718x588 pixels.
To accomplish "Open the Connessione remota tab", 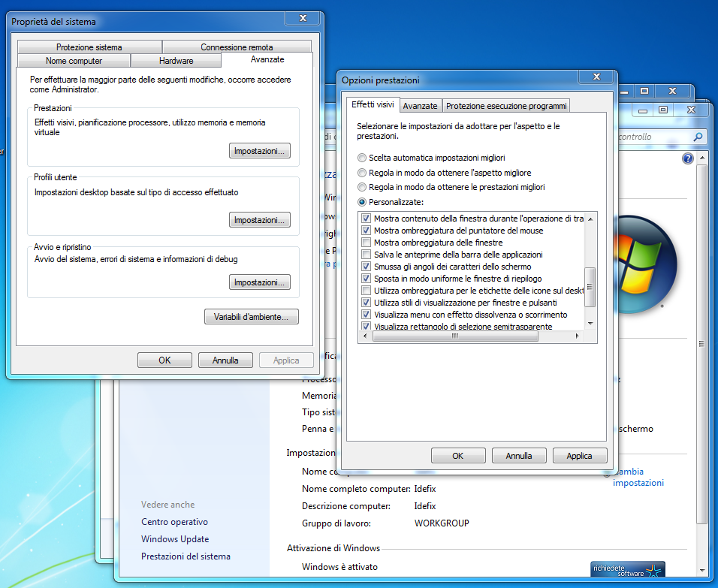I will [x=237, y=47].
